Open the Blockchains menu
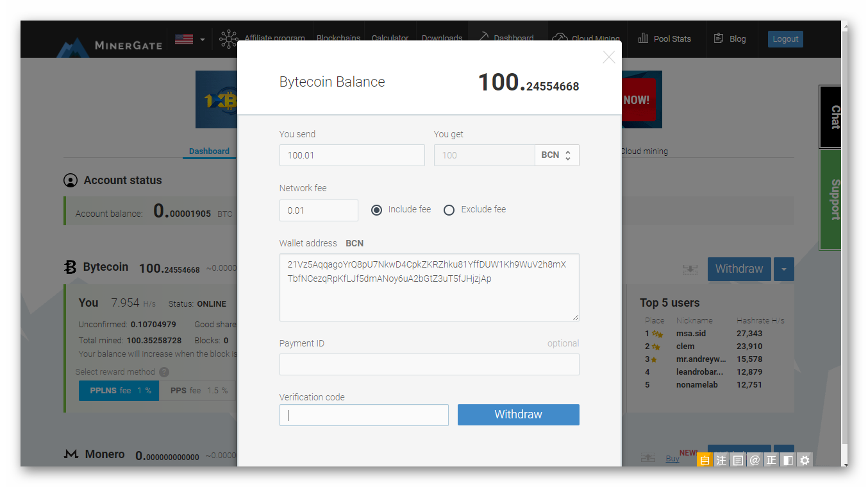868x487 pixels. point(338,38)
